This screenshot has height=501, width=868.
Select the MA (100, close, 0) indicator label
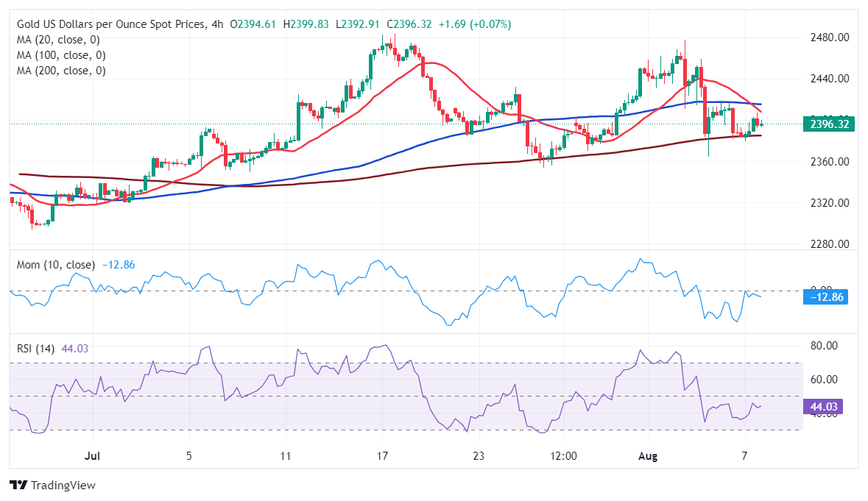[x=61, y=55]
